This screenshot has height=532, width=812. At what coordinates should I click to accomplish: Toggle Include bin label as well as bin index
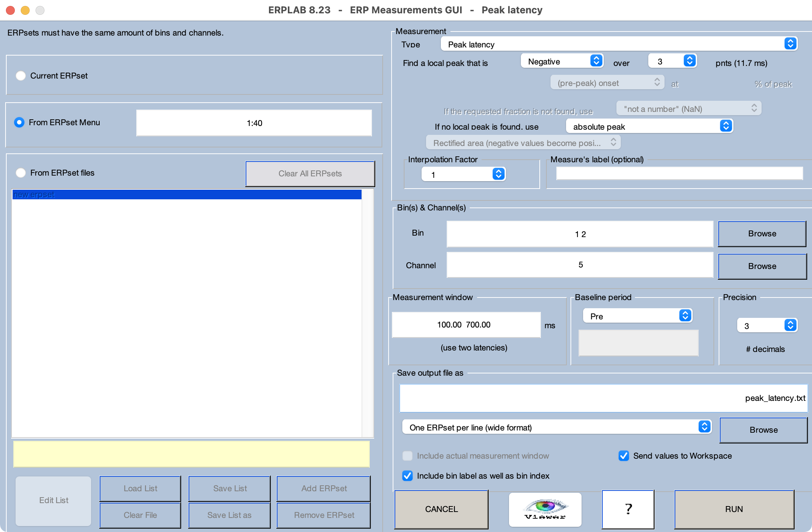(407, 476)
